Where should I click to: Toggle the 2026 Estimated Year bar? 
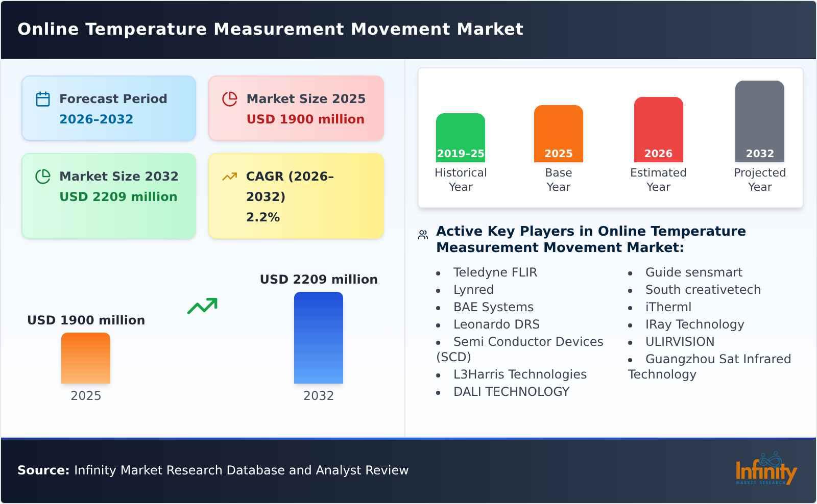coord(659,129)
